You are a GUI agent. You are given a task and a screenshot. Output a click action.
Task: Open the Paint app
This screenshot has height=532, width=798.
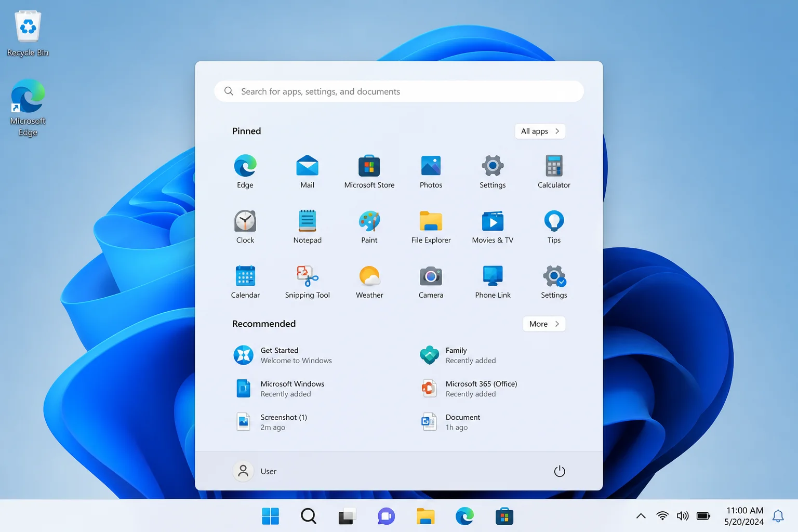369,227
